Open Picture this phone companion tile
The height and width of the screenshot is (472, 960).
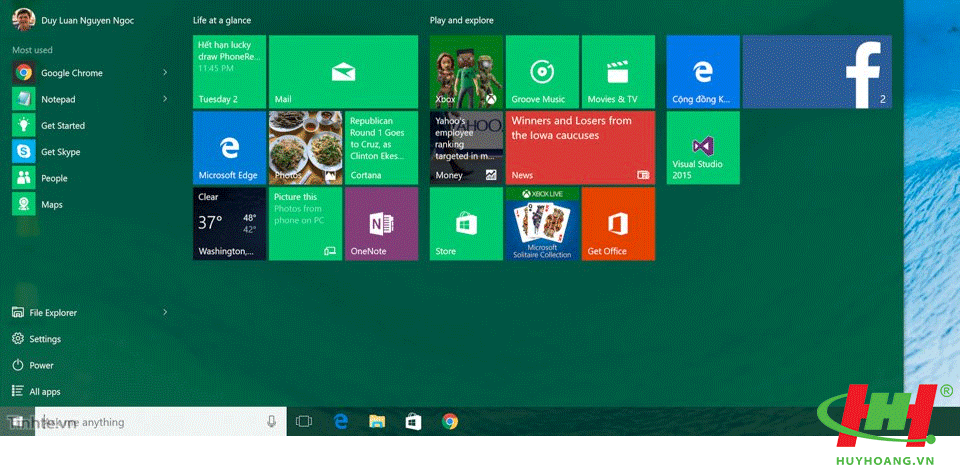(x=306, y=223)
